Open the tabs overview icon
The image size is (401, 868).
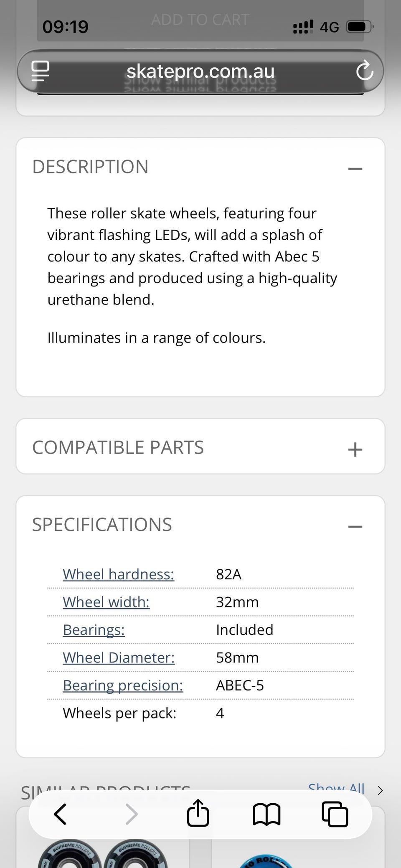[x=335, y=814]
